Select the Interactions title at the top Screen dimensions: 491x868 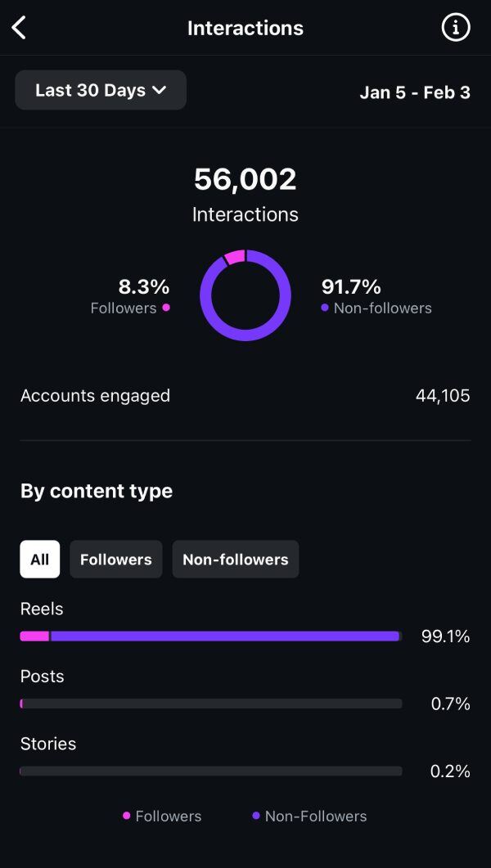(245, 27)
